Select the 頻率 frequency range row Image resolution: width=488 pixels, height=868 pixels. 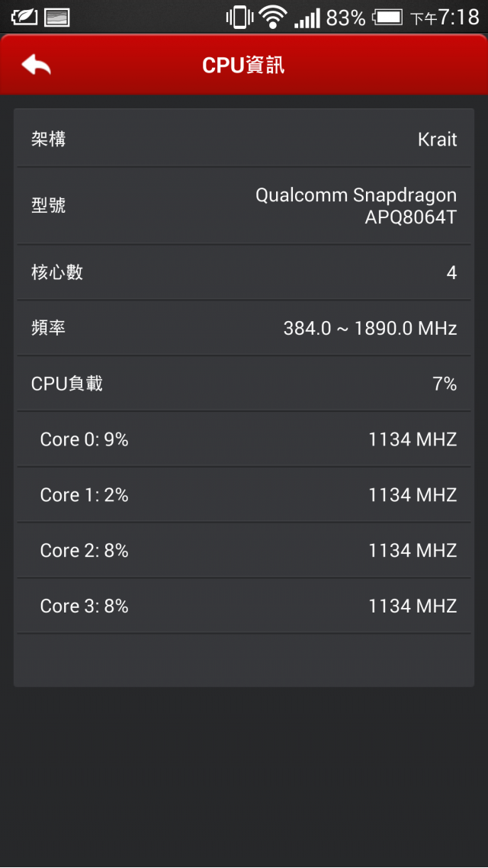[x=244, y=328]
